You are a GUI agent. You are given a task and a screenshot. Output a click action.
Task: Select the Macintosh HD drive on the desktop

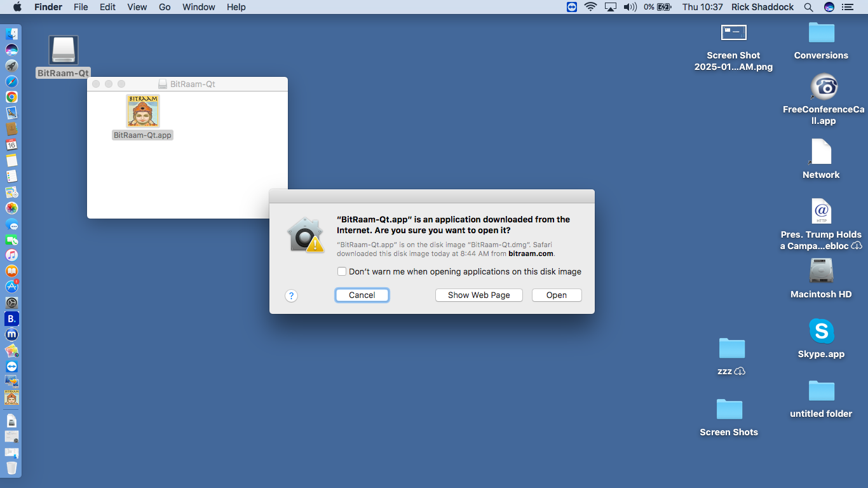coord(821,271)
